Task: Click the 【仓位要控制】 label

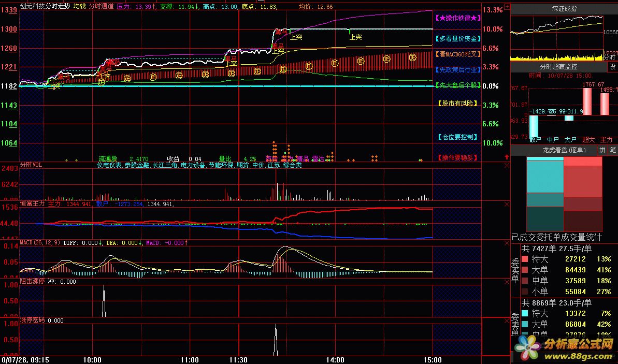Action: 457,137
